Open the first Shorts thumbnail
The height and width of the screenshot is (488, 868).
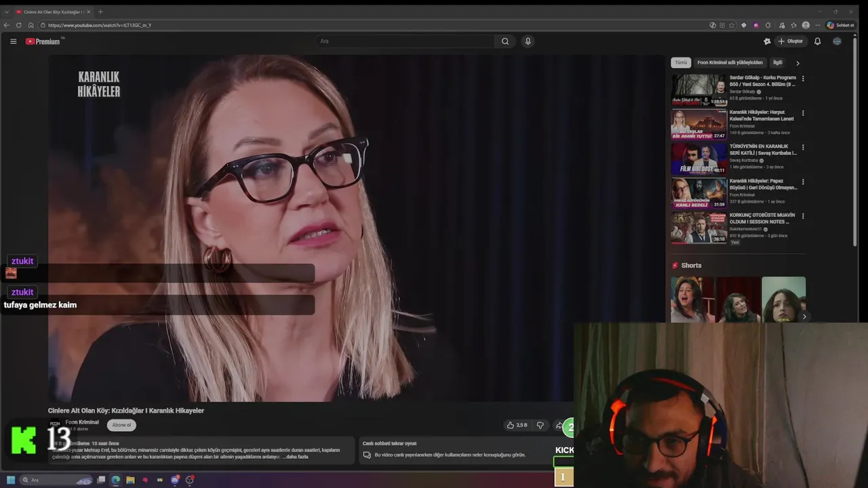(692, 299)
